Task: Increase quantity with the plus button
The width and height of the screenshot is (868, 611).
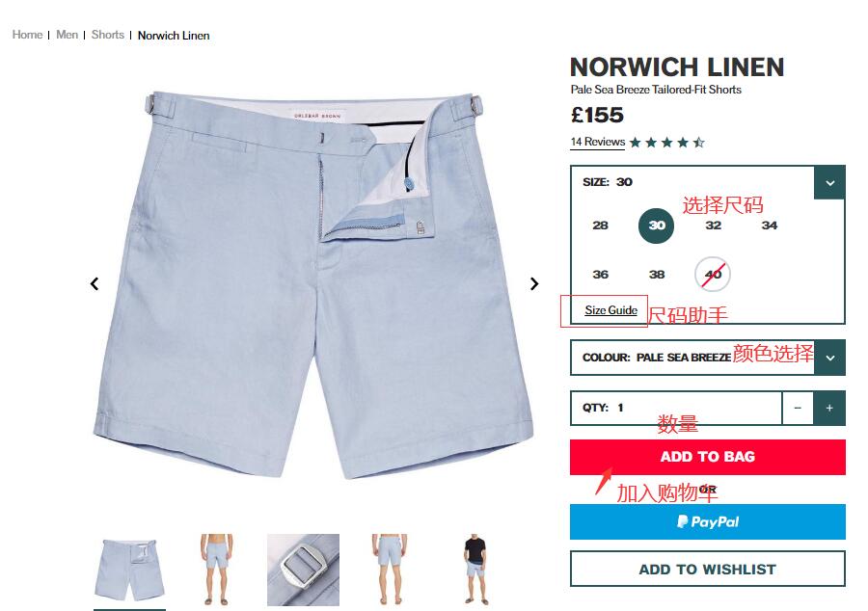Action: click(829, 408)
